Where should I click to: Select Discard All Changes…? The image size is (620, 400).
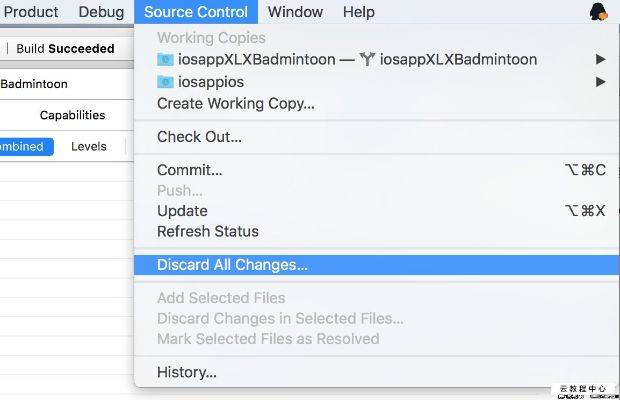pyautogui.click(x=232, y=265)
